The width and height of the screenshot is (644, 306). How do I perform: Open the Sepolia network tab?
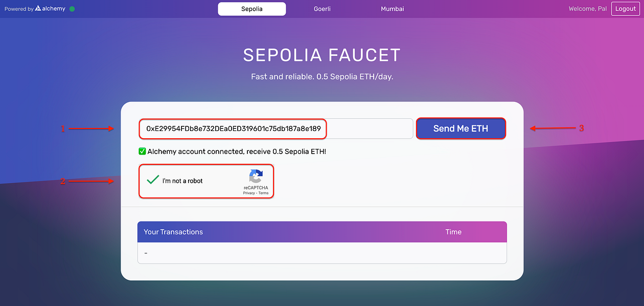(252, 9)
